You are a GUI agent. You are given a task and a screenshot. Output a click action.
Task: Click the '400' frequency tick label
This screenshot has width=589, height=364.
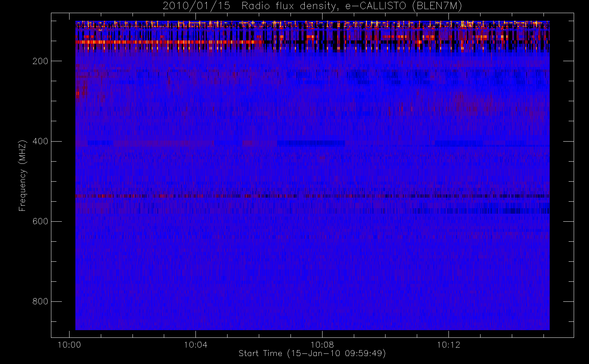coord(40,141)
